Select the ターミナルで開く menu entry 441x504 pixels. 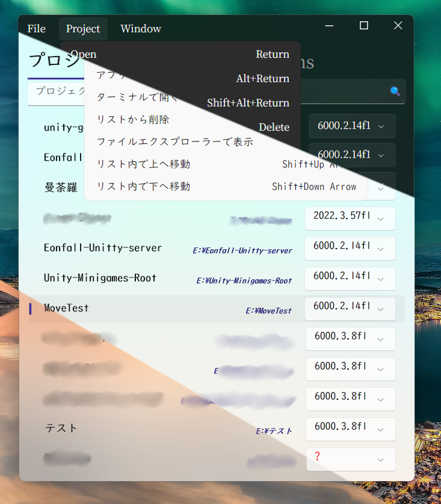click(x=137, y=96)
